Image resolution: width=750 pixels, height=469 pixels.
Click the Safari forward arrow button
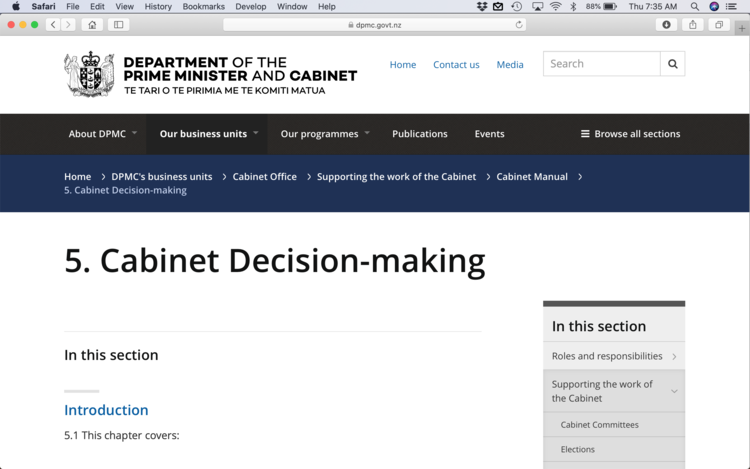68,25
